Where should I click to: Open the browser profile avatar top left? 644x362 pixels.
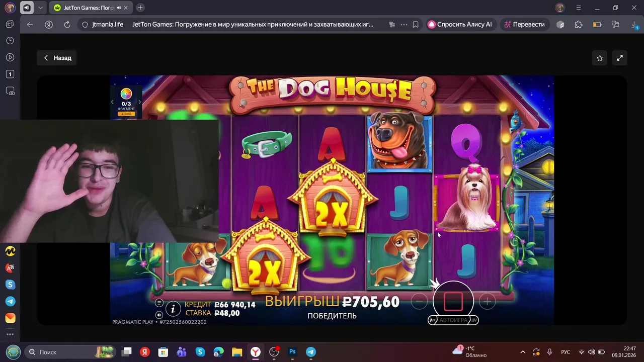coord(10,8)
